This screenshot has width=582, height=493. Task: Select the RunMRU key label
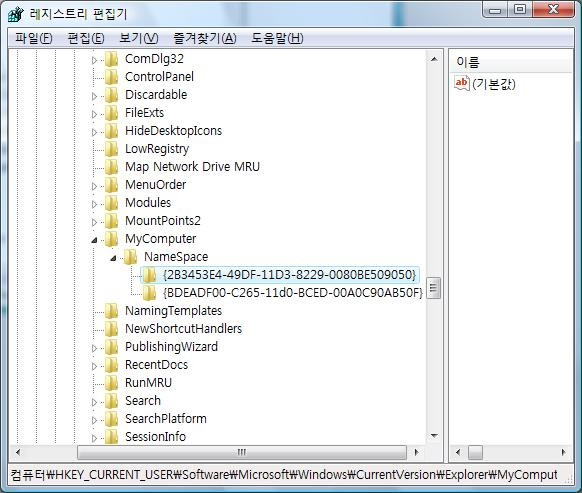point(148,383)
